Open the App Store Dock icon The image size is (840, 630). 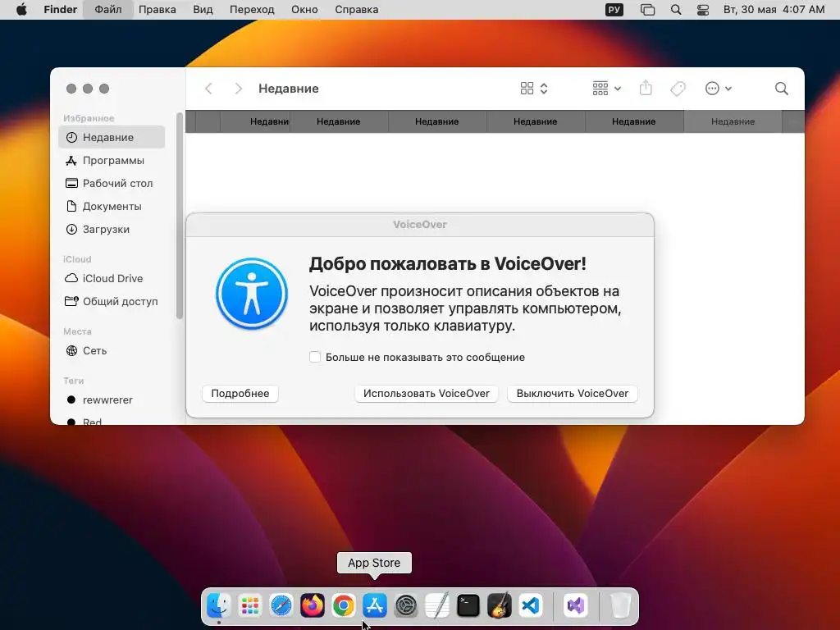[374, 606]
